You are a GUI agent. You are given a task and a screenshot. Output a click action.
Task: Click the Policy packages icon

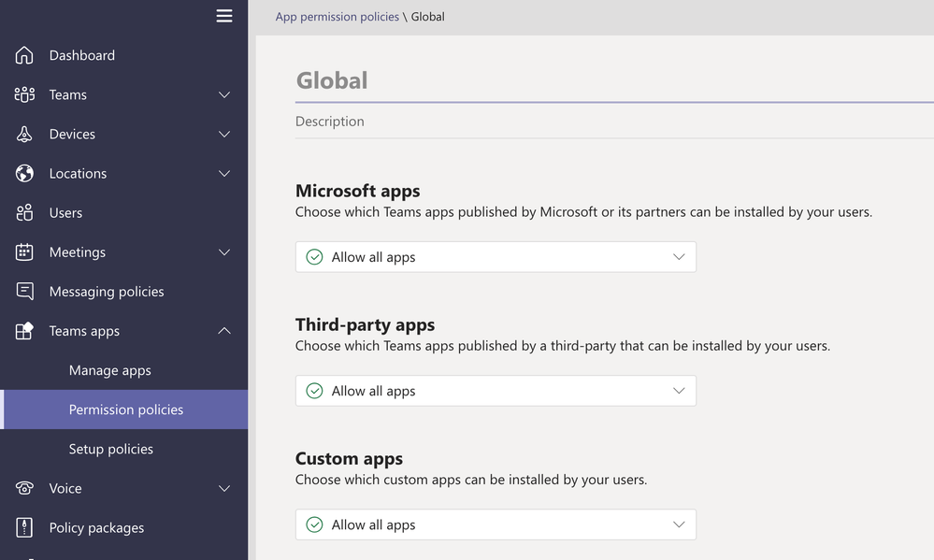coord(24,527)
